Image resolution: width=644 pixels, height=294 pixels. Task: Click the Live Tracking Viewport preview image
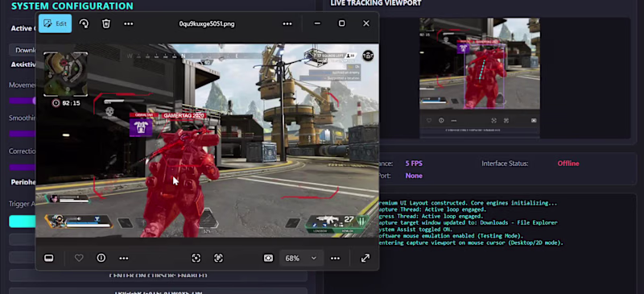coord(479,77)
